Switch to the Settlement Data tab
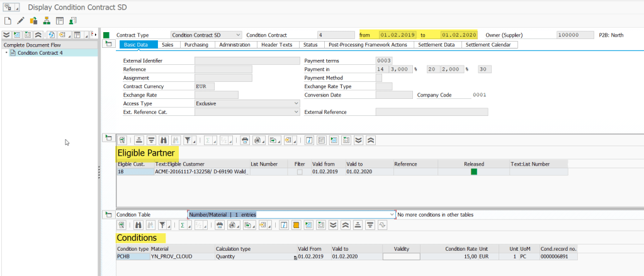Screen dimensions: 644x276 436,45
